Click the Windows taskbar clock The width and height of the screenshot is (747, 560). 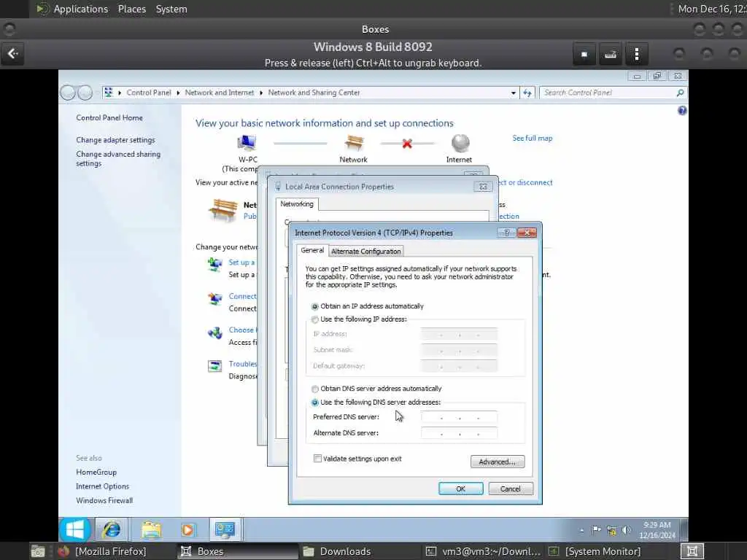pyautogui.click(x=657, y=530)
